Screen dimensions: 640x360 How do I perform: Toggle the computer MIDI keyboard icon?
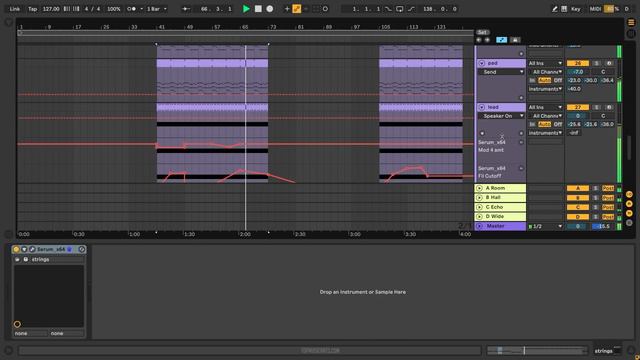(x=564, y=9)
